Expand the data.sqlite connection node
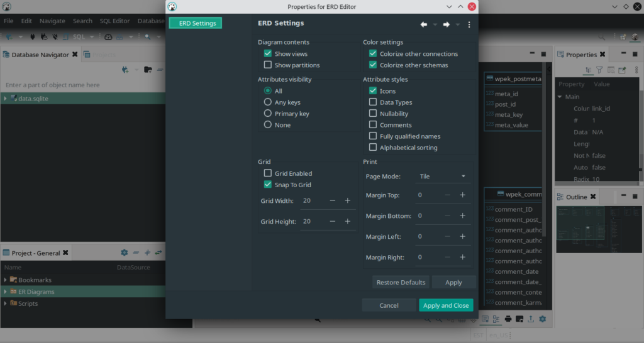 click(x=5, y=99)
